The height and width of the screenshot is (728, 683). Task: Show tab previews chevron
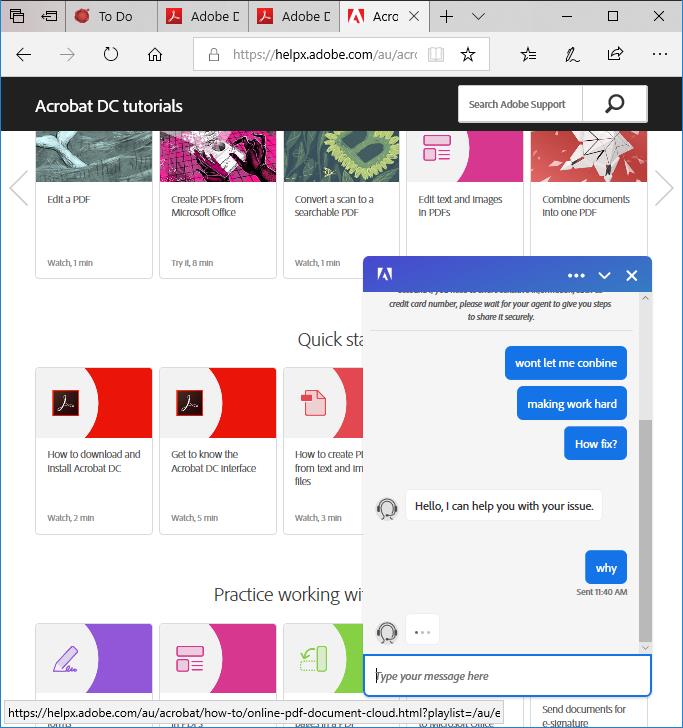[478, 17]
